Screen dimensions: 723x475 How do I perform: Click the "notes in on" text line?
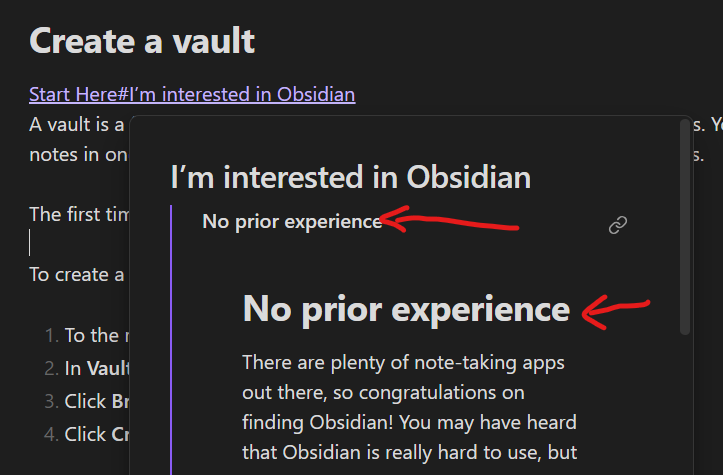tap(78, 154)
